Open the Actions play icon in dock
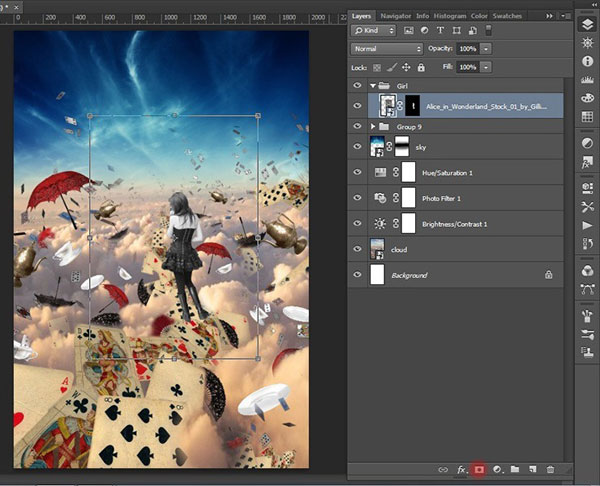The width and height of the screenshot is (600, 486). (x=587, y=225)
